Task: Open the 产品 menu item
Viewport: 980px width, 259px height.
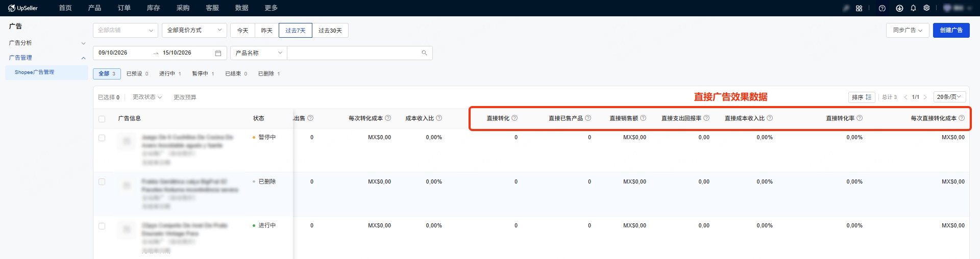Action: tap(94, 8)
